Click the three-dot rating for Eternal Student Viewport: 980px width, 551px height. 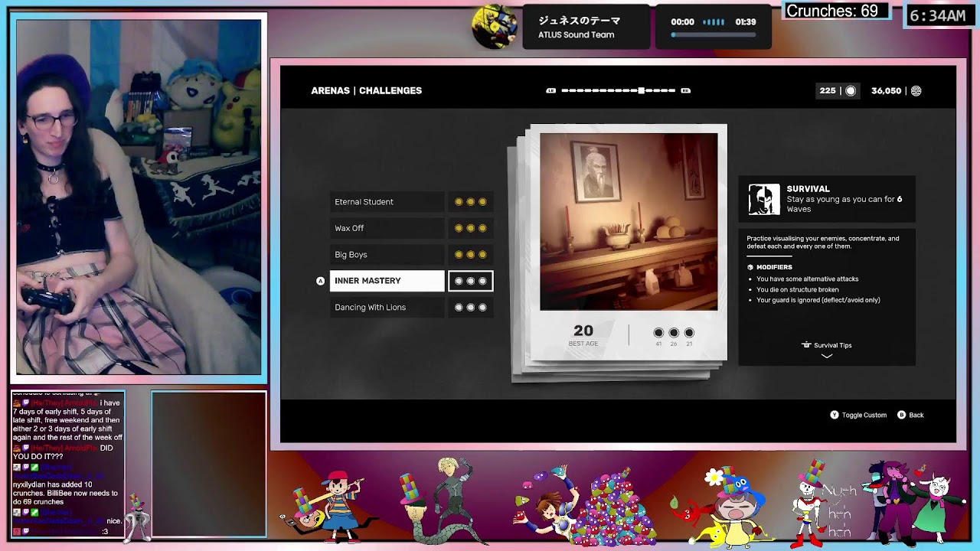(470, 202)
